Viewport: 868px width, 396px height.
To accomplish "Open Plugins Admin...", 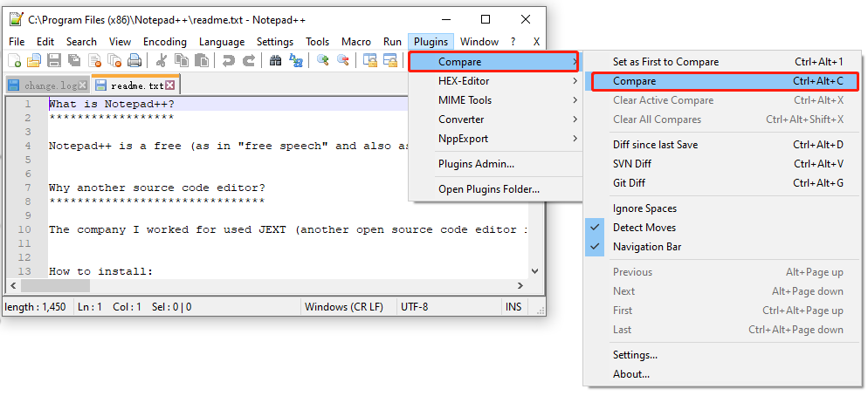I will [x=495, y=164].
